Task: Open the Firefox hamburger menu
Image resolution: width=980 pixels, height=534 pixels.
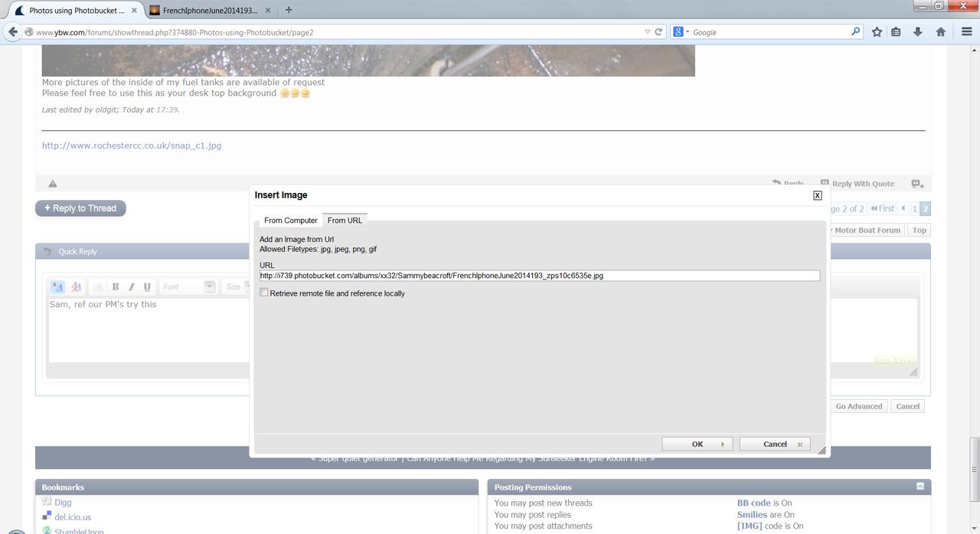Action: 967,32
